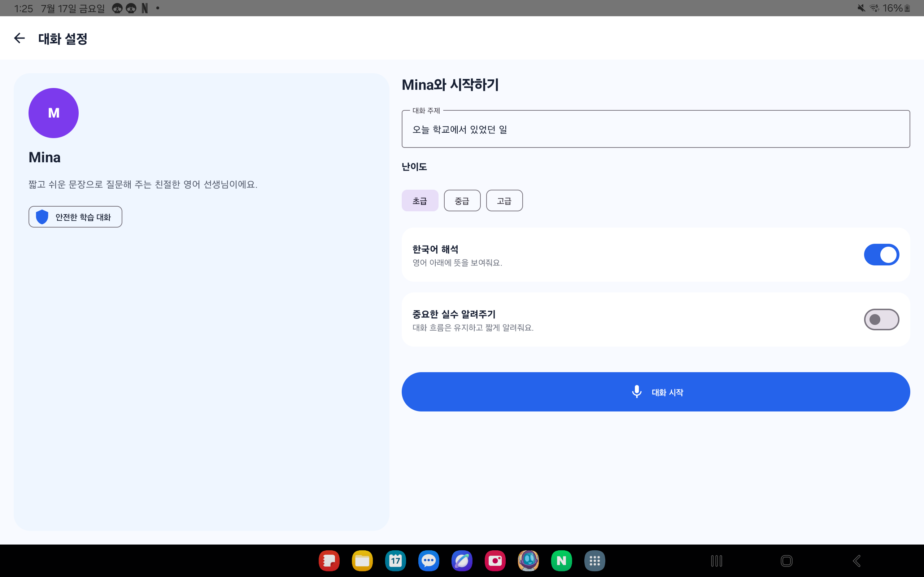Tap the home navigation button

786,560
